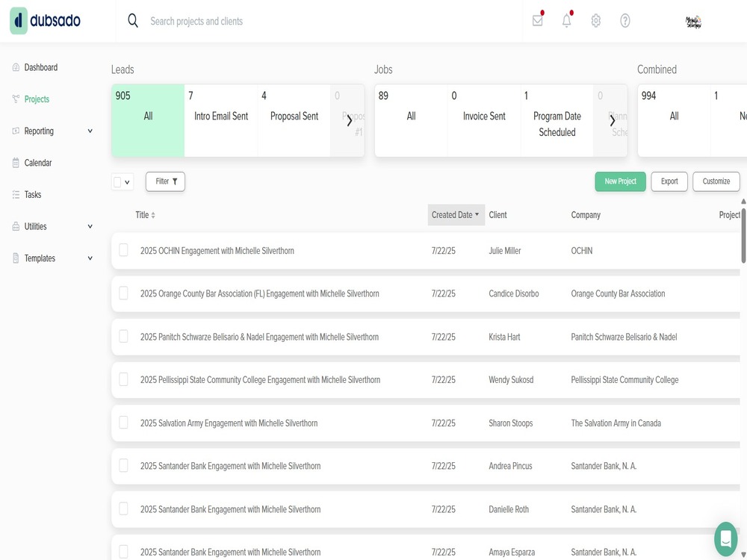This screenshot has width=747, height=560.
Task: Open the settings gear
Action: (595, 20)
